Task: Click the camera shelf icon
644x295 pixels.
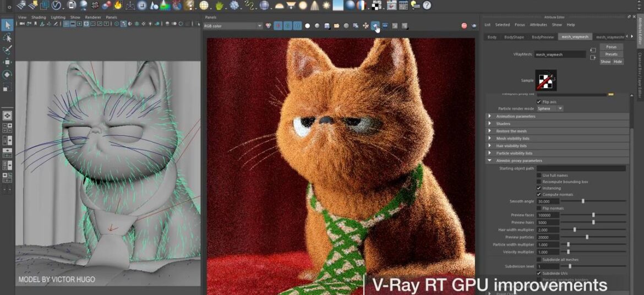Action: (x=95, y=5)
